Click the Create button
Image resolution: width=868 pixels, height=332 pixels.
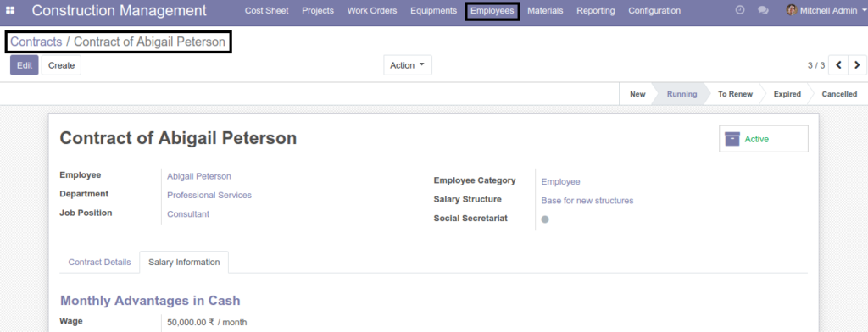click(61, 65)
